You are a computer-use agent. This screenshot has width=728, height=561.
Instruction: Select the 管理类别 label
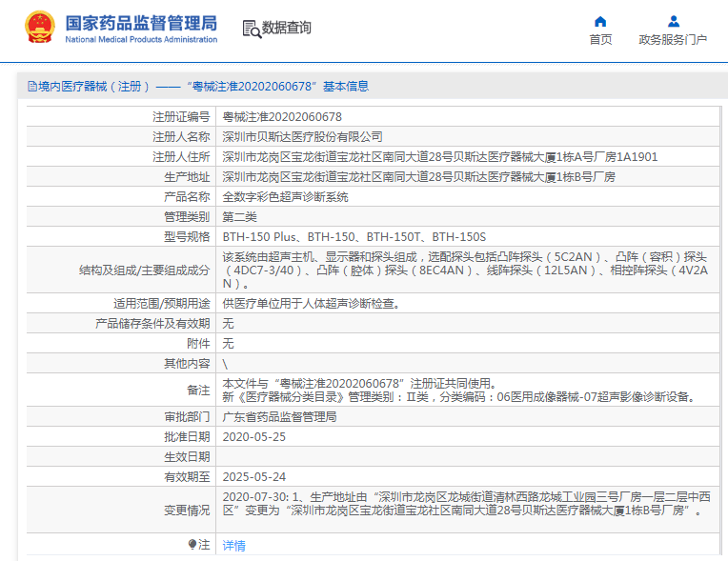point(187,217)
